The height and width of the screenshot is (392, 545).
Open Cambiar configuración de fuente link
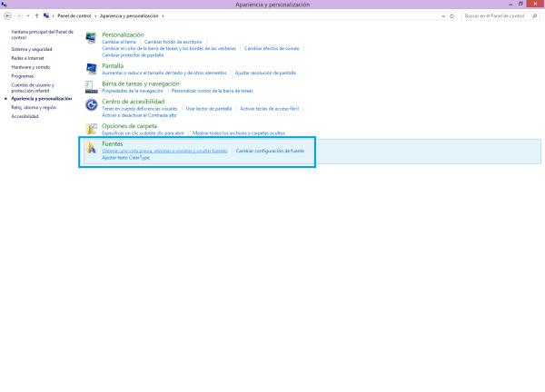270,151
